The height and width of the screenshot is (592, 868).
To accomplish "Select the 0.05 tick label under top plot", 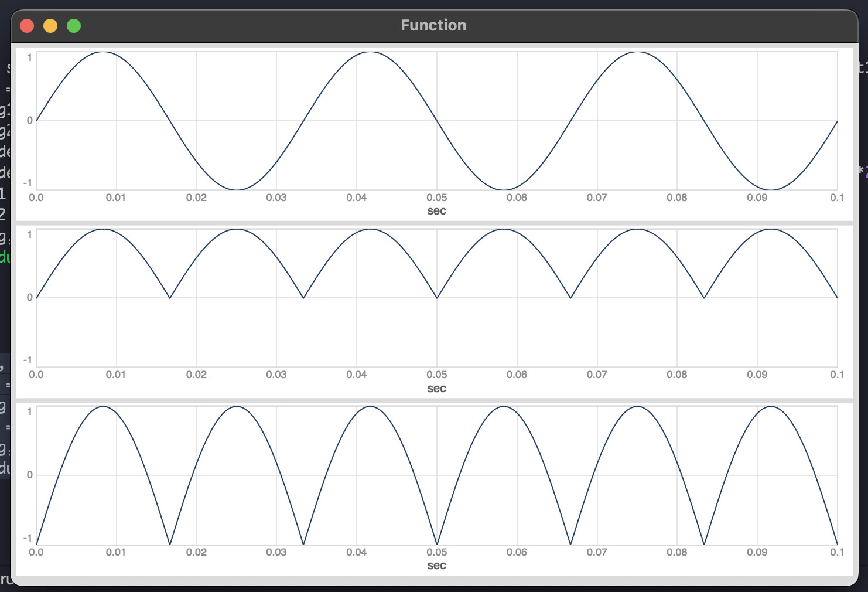I will 436,198.
